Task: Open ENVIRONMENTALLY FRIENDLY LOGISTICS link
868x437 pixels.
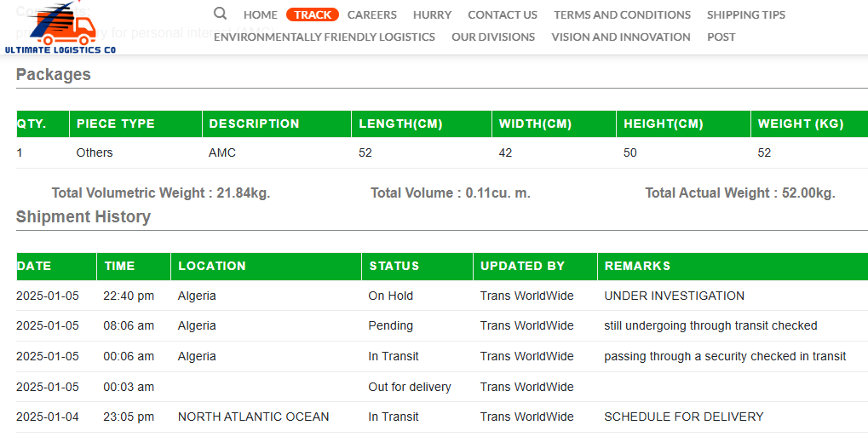Action: 325,37
